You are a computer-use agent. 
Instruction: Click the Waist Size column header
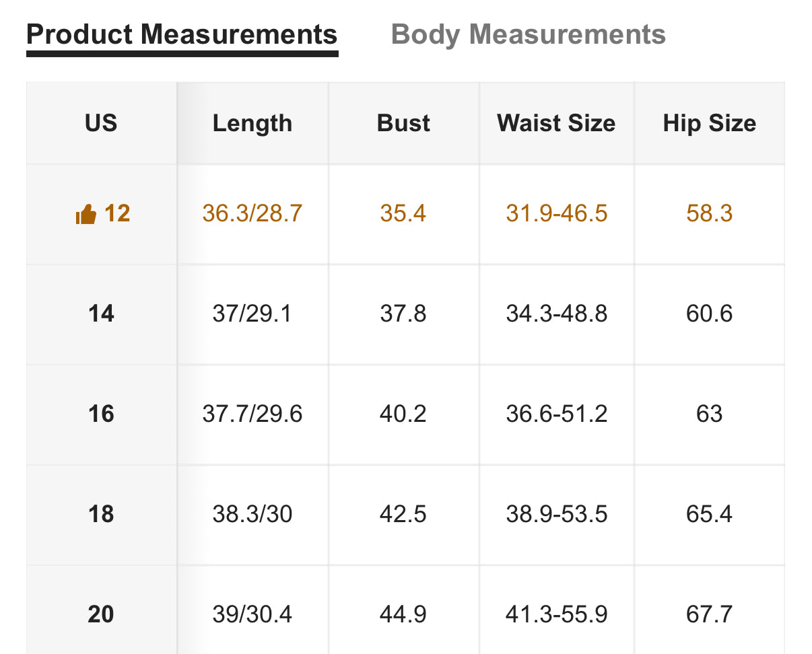coord(556,123)
